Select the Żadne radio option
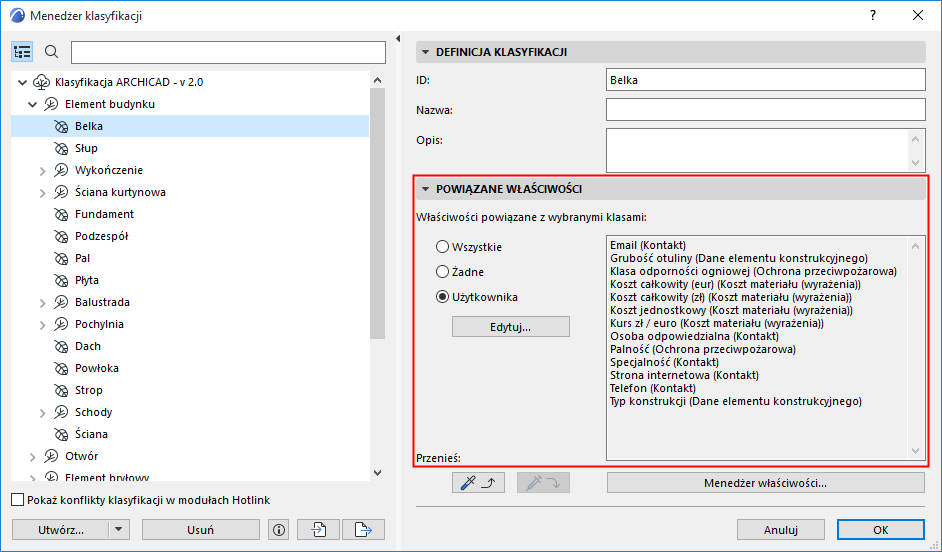 [x=443, y=272]
